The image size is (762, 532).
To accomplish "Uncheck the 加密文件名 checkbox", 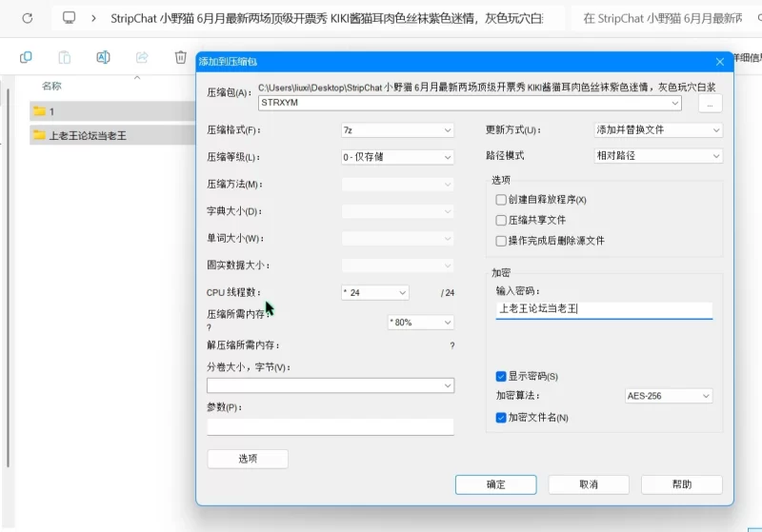I will (x=501, y=418).
